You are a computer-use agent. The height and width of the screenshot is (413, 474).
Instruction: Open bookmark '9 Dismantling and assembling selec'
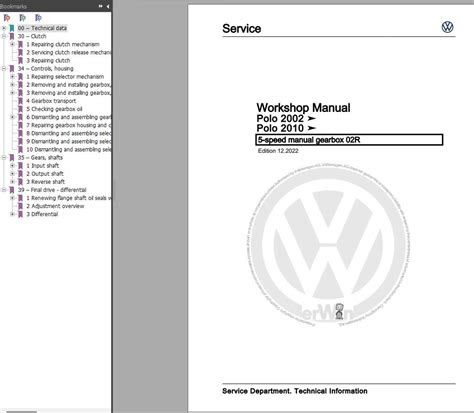point(69,141)
